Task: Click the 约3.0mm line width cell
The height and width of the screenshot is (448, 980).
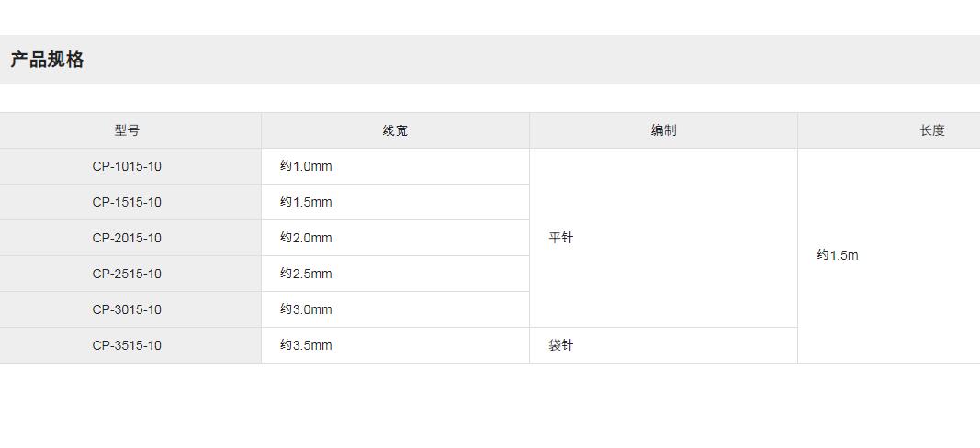Action: (307, 309)
